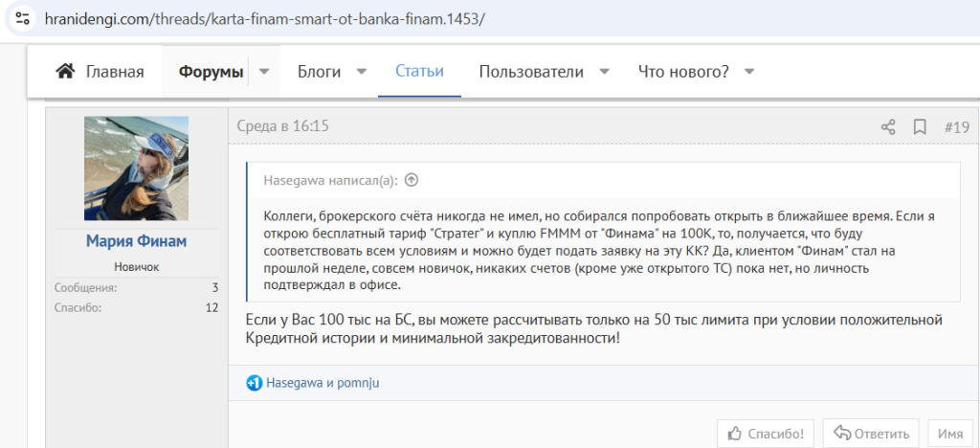Viewport: 980px width, 448px height.
Task: Click the +1 reaction icon
Action: tap(254, 383)
